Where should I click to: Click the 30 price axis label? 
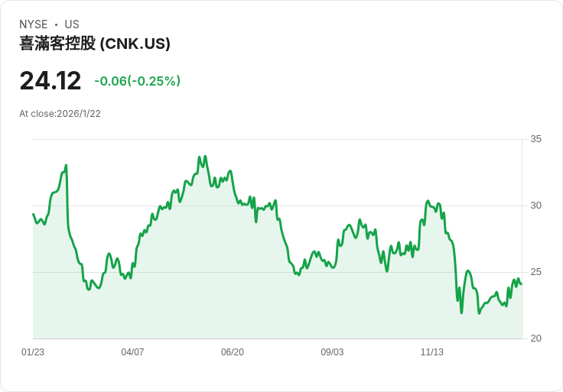tap(535, 206)
